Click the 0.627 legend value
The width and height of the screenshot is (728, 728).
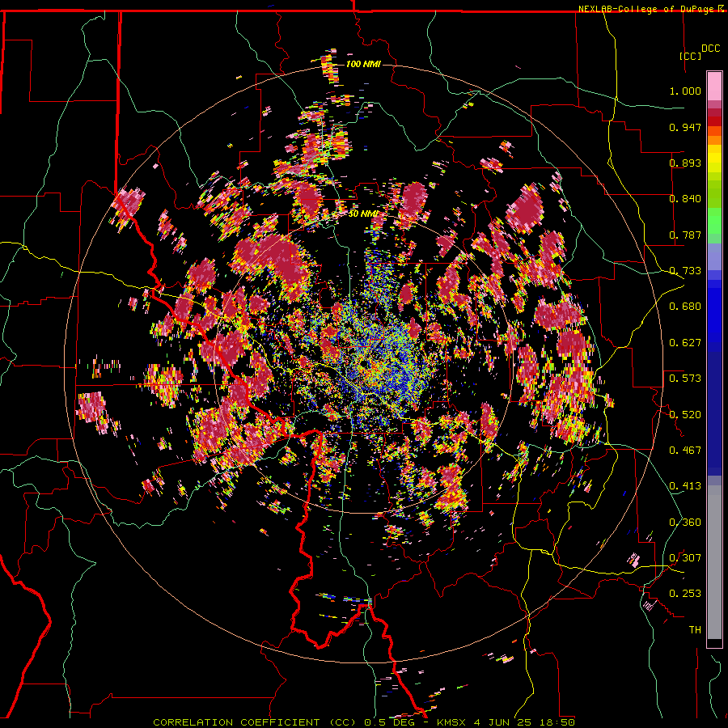685,343
